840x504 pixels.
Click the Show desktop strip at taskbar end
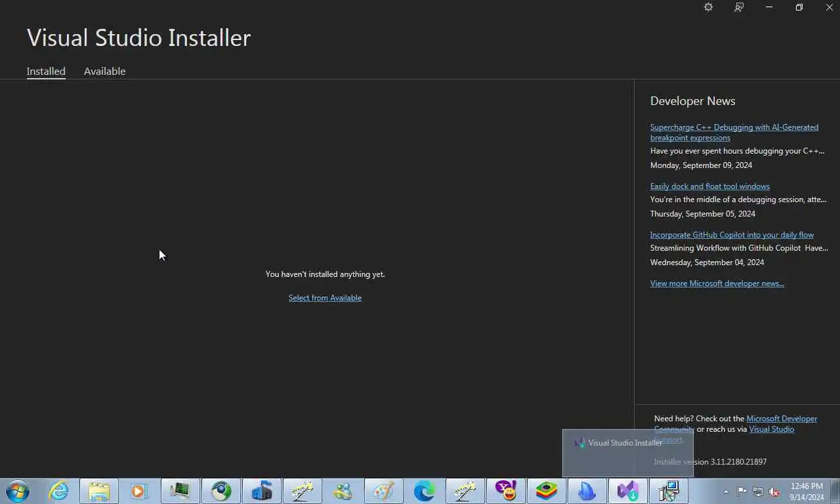(835, 491)
